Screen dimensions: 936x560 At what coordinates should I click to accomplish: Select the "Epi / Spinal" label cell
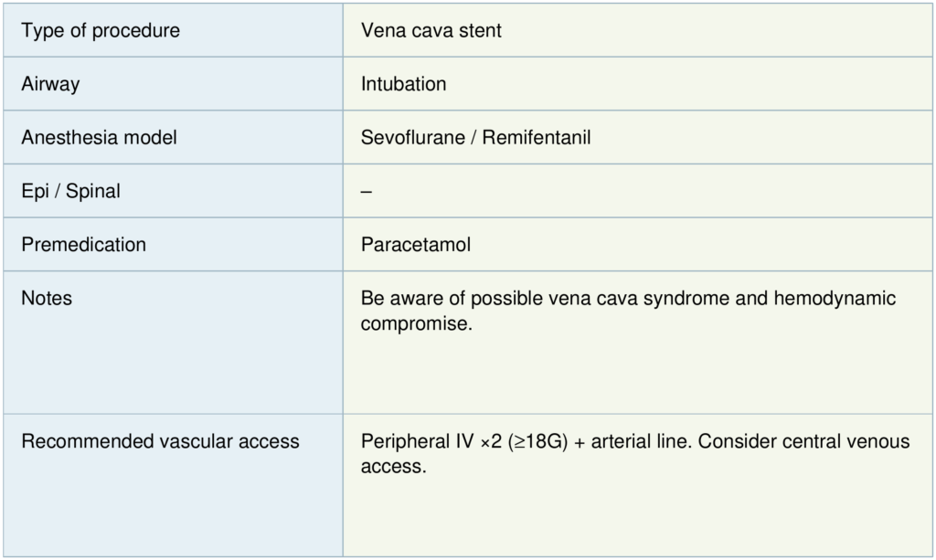[x=70, y=192]
